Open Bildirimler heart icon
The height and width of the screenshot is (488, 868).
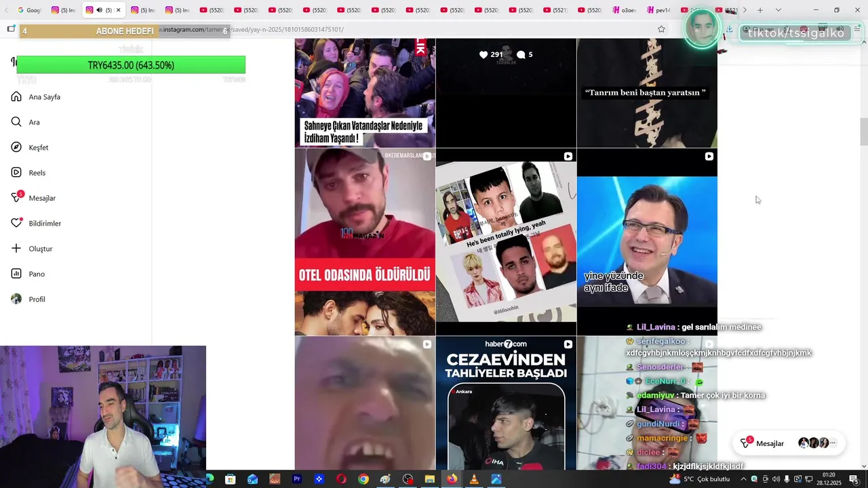click(x=16, y=223)
